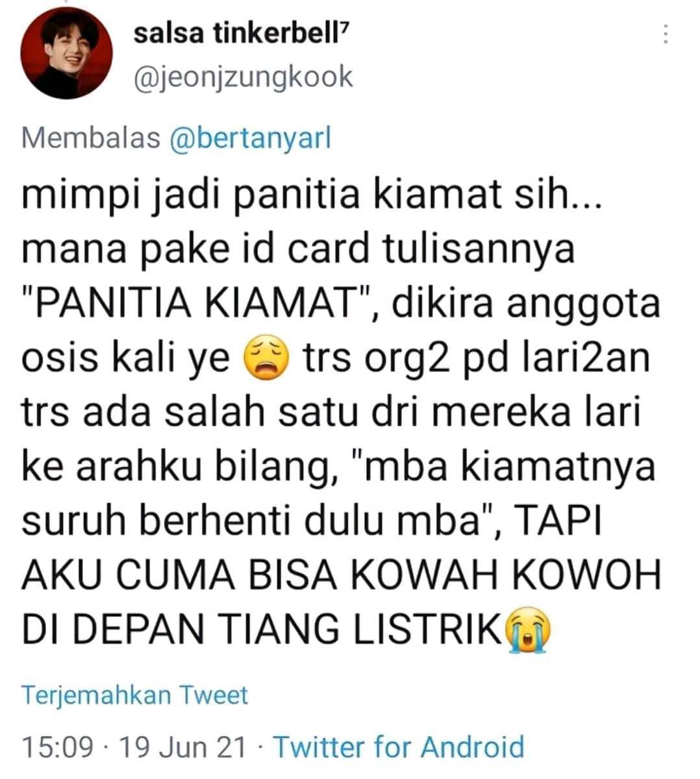Tap the Membalas reply label
Image resolution: width=700 pixels, height=779 pixels.
(x=90, y=138)
